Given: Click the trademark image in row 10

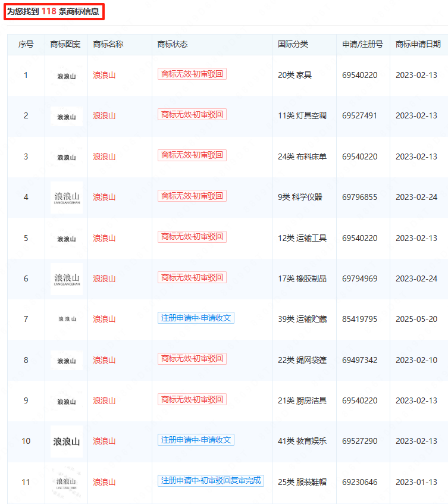Looking at the screenshot, I should pos(66,441).
